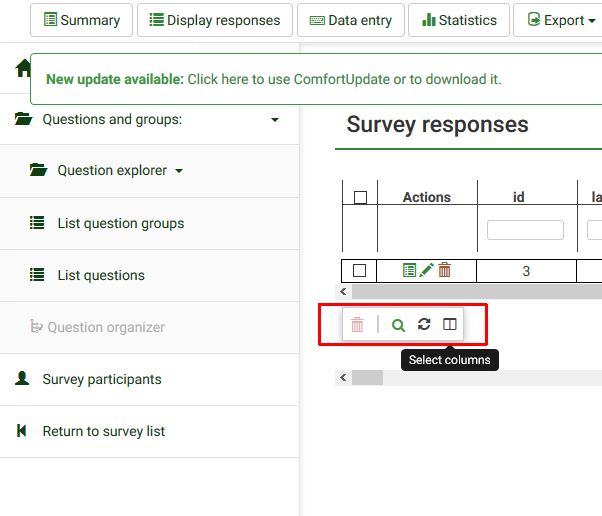This screenshot has height=516, width=602.
Task: Open the Summary tab
Action: point(82,20)
